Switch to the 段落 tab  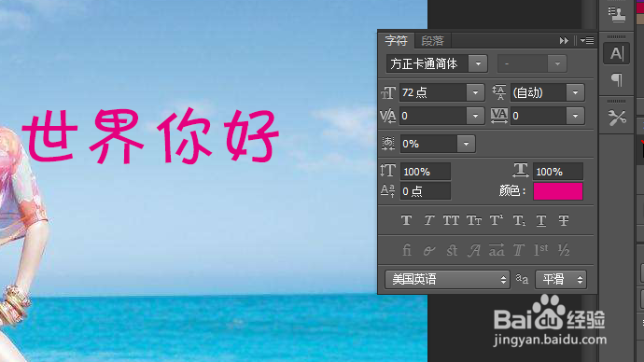[432, 41]
